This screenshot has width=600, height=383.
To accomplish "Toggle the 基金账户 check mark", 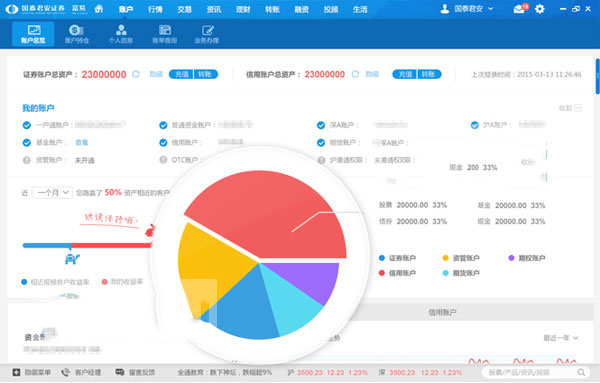I will click(26, 143).
